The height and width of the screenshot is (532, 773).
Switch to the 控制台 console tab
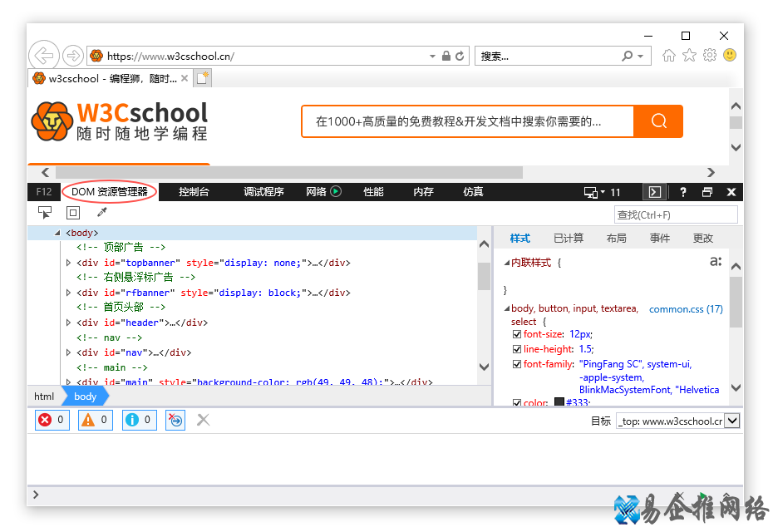coord(193,191)
